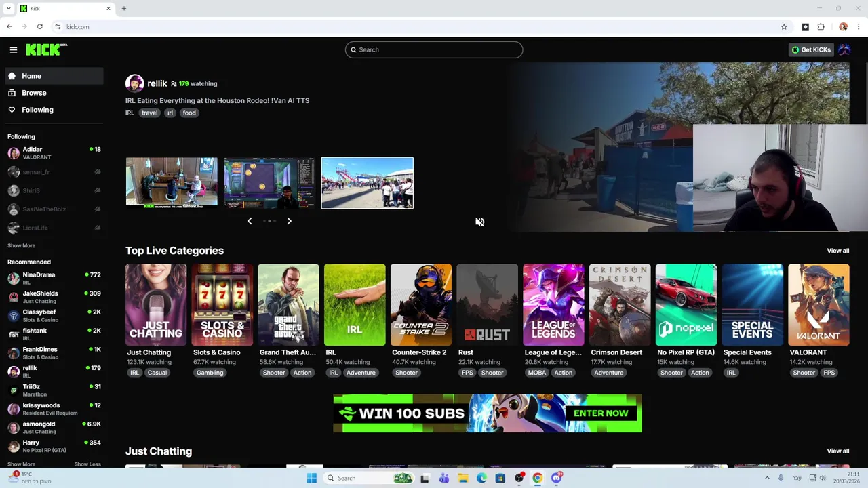
Task: View all Just Chatting streams
Action: click(x=837, y=451)
